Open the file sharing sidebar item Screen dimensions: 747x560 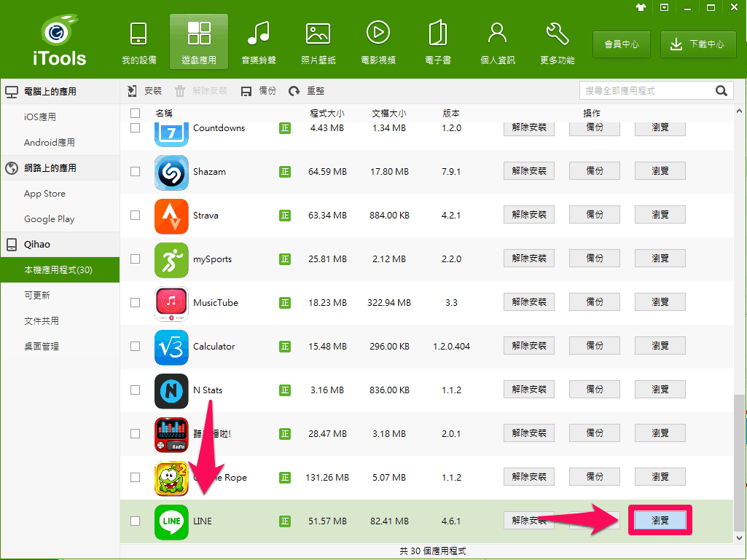60,321
